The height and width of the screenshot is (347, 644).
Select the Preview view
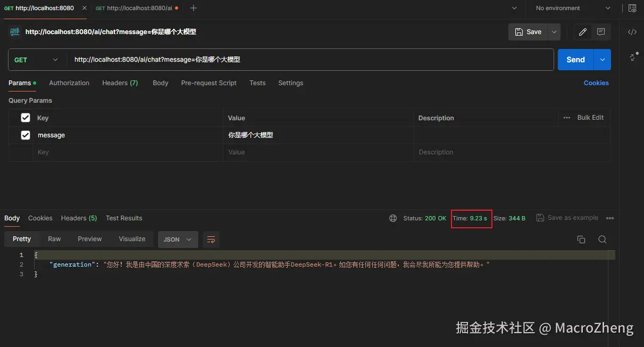coord(90,239)
